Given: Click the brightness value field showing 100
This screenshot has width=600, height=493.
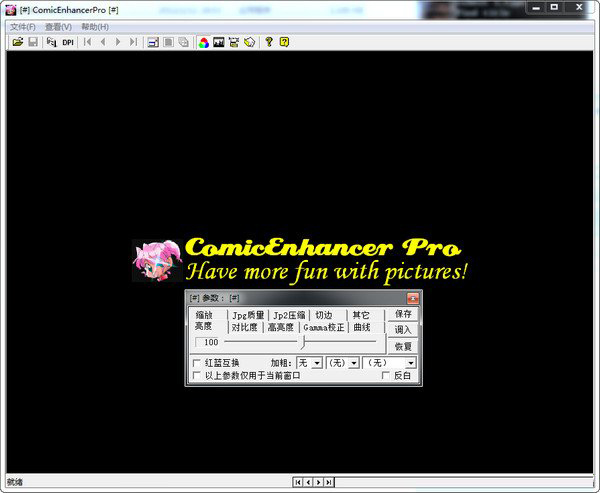Looking at the screenshot, I should [x=211, y=343].
